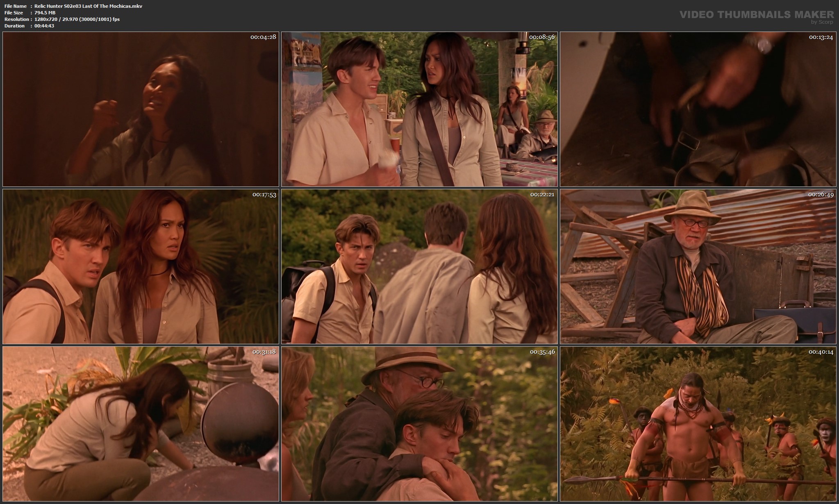Open the 00:13:24 video thumbnail
This screenshot has width=839, height=504.
tap(698, 109)
